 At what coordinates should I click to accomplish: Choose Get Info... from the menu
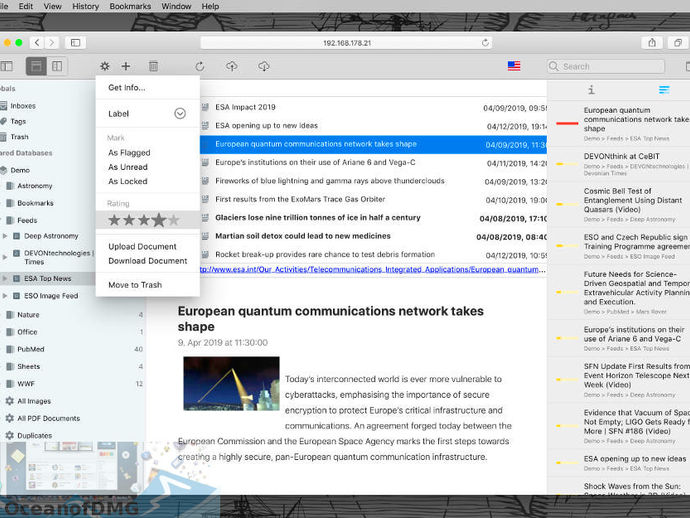tap(127, 88)
